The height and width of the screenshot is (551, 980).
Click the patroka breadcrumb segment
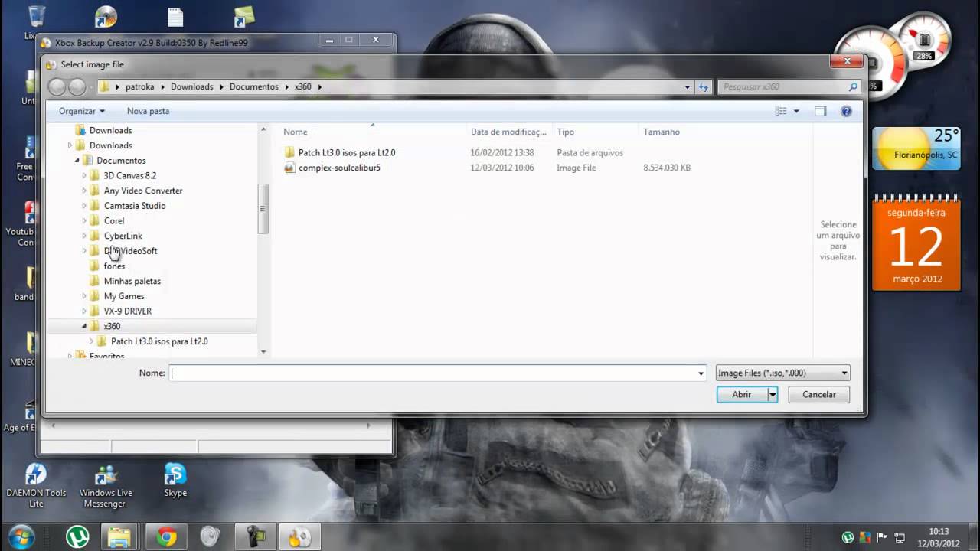click(x=139, y=87)
